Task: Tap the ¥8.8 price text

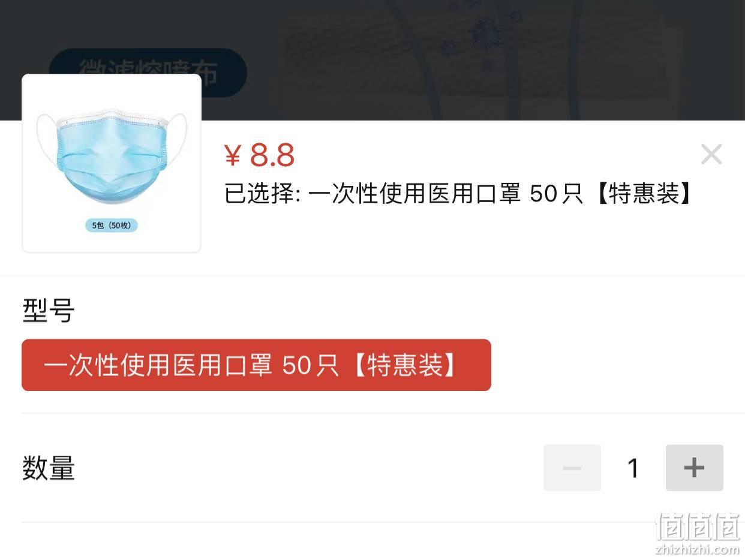Action: [x=259, y=155]
